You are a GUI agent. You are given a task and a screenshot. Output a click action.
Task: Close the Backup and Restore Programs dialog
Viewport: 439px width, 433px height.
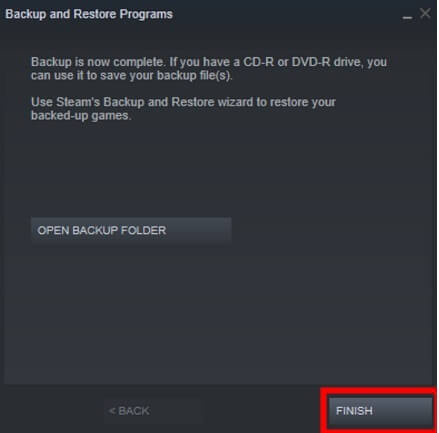click(x=425, y=13)
